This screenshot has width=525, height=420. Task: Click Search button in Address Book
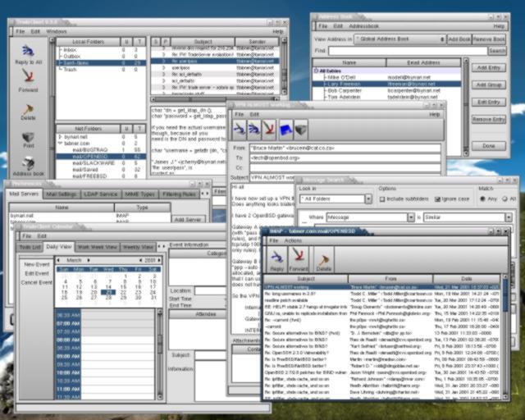point(497,51)
